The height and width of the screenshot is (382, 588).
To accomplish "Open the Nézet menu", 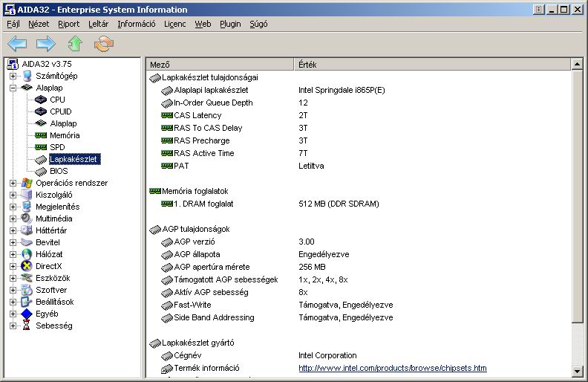I will pos(39,24).
